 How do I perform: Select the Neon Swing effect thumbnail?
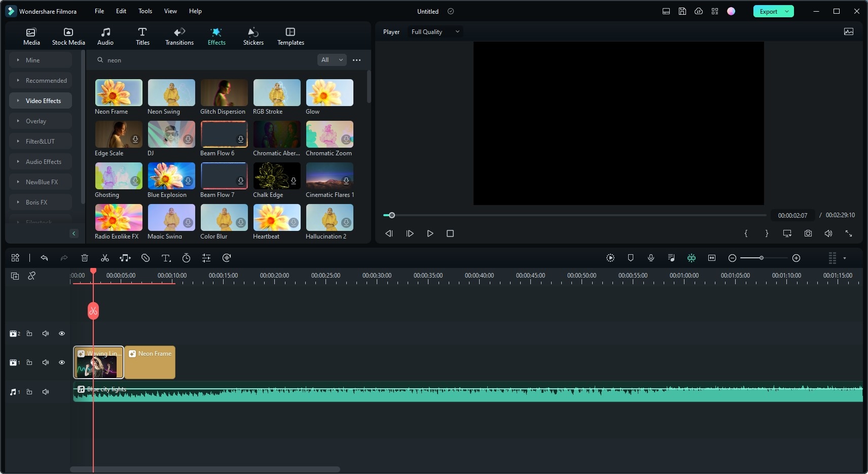tap(171, 93)
